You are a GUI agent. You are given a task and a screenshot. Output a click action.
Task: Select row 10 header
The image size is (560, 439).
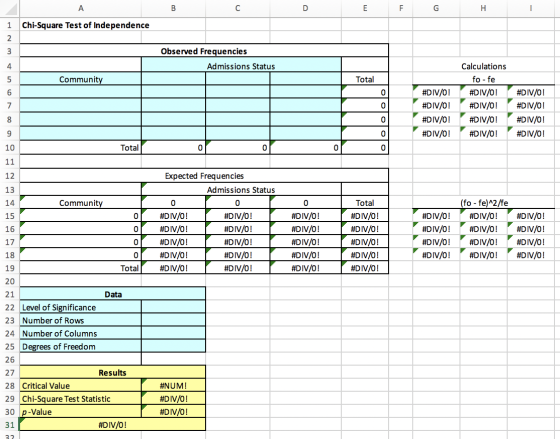(x=10, y=148)
